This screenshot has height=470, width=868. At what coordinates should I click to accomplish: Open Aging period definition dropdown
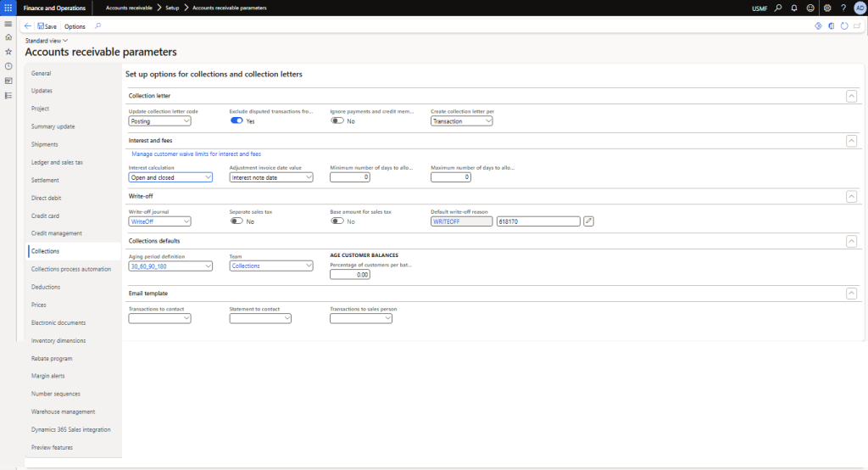point(170,266)
